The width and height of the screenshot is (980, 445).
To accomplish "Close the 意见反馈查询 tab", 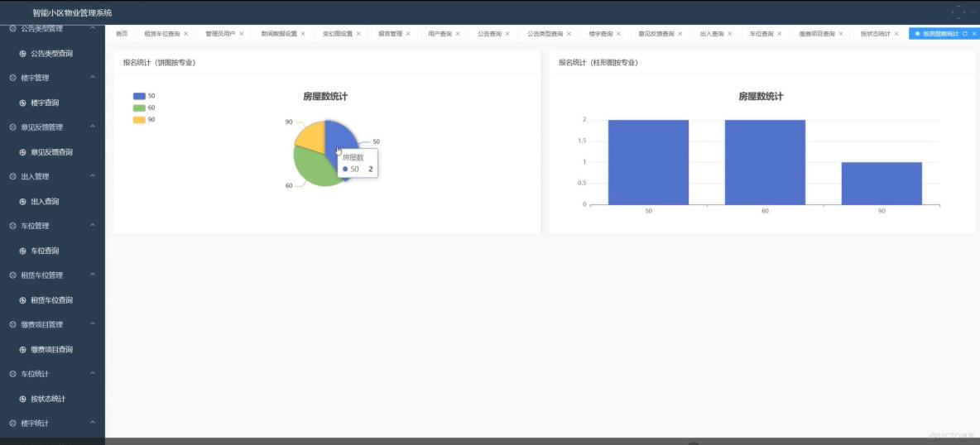I will click(680, 34).
